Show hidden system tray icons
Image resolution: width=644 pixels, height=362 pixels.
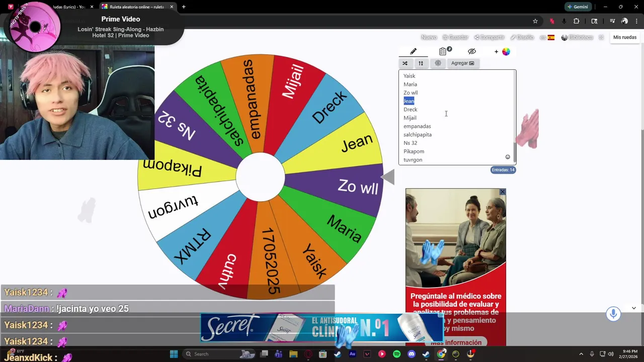[x=581, y=354]
